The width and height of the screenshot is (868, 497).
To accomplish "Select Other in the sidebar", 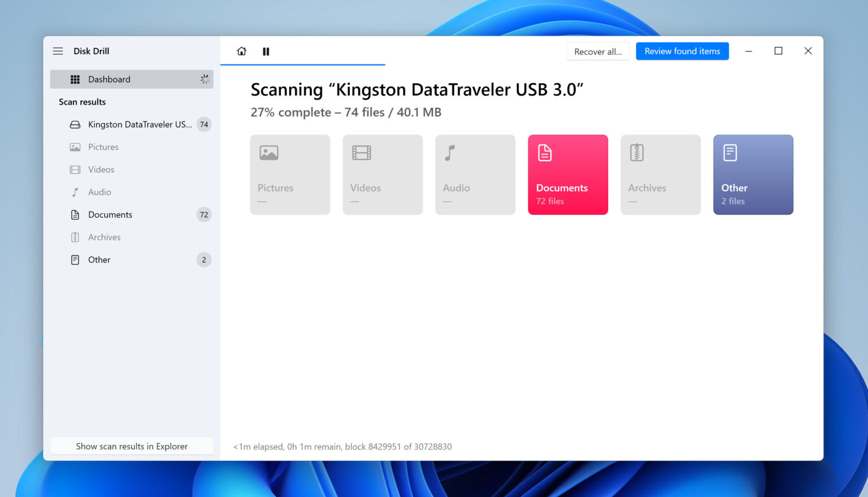I will pos(99,260).
